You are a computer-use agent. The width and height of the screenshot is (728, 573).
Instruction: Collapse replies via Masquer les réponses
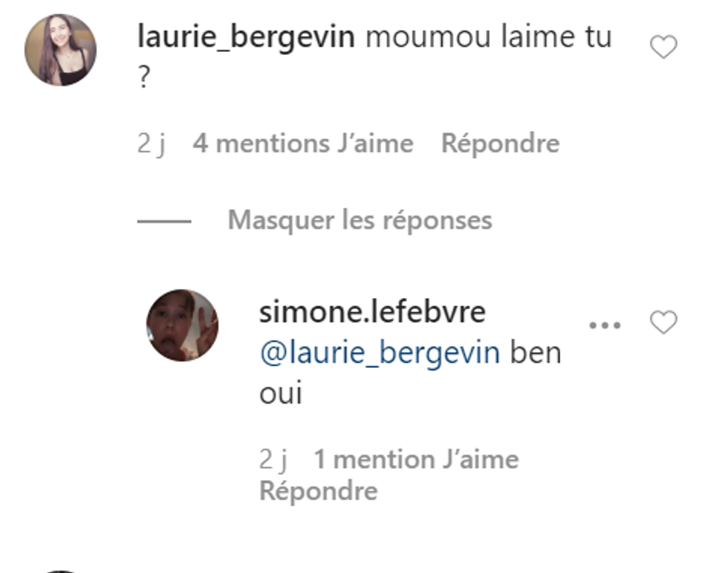[360, 220]
